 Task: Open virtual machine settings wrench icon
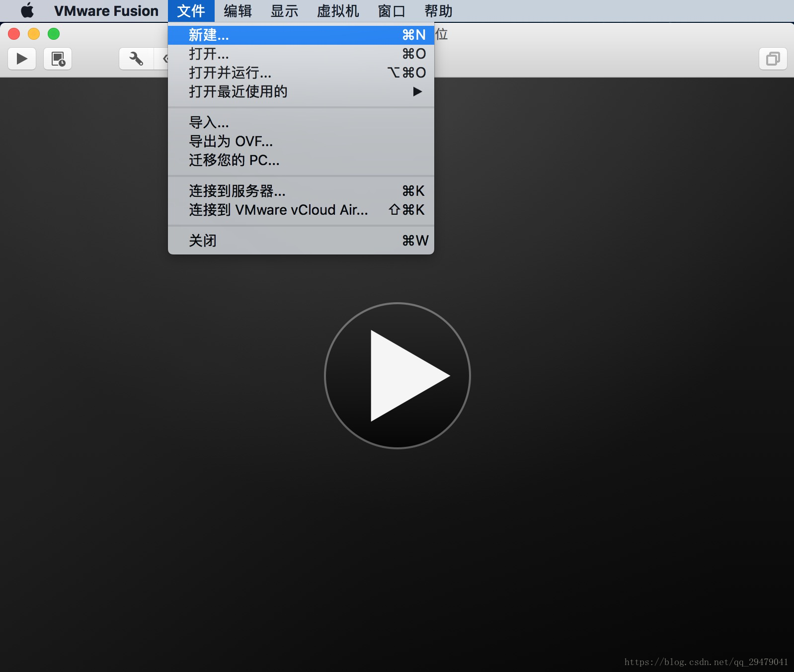coord(136,59)
